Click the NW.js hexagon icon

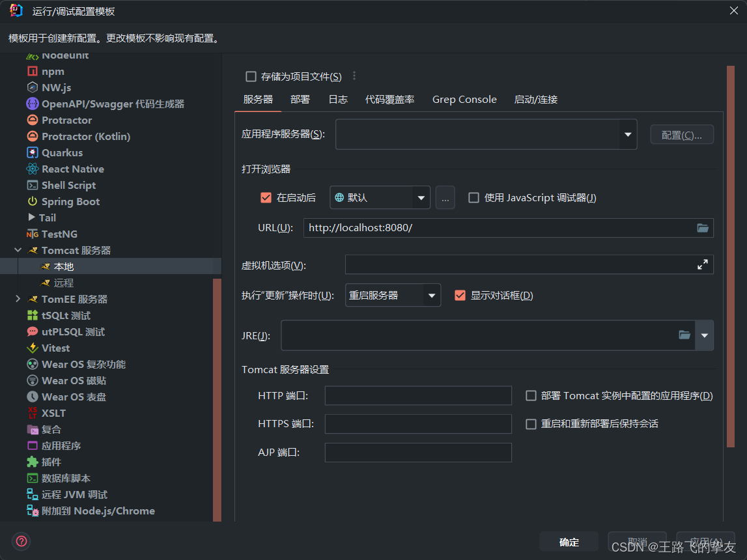(x=33, y=88)
